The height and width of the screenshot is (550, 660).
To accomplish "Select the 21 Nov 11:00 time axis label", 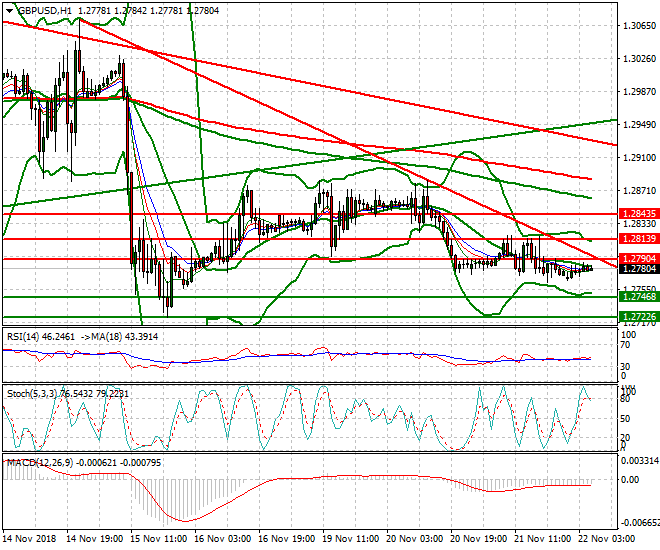I will click(543, 539).
